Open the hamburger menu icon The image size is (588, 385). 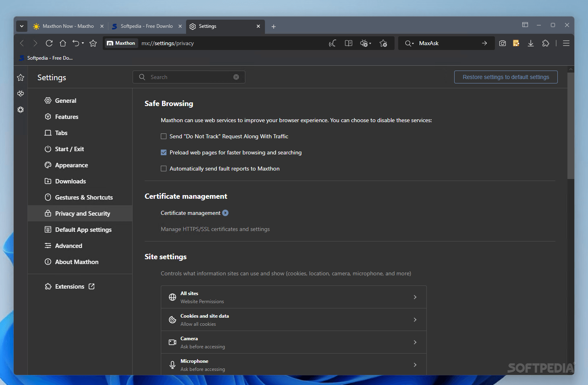coord(566,43)
